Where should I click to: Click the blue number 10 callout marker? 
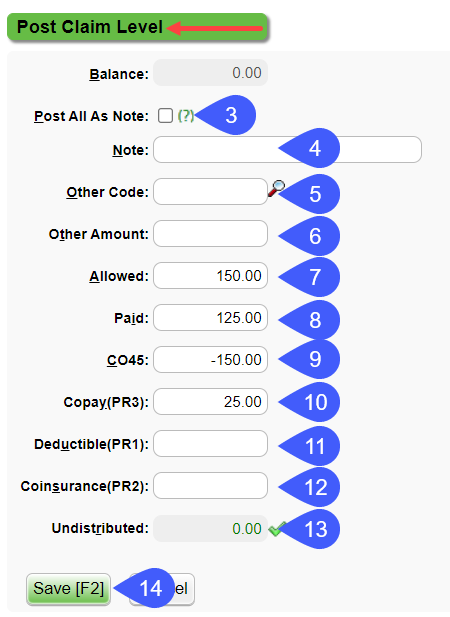pos(309,402)
